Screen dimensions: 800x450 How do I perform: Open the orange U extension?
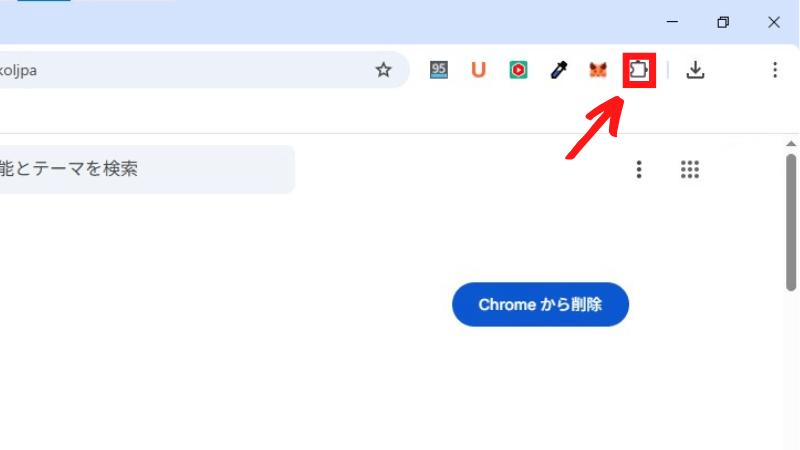tap(478, 70)
